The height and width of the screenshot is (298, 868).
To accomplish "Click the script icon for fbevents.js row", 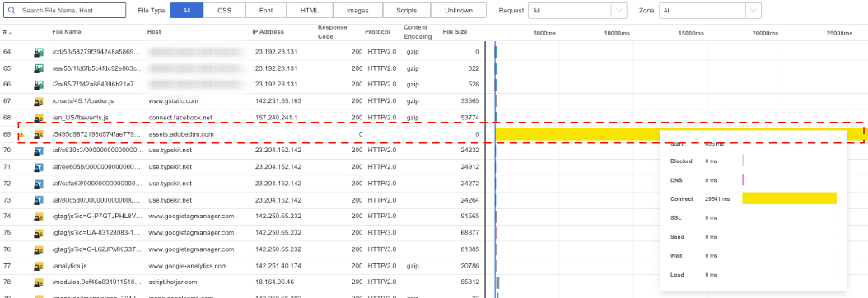I will click(x=39, y=119).
